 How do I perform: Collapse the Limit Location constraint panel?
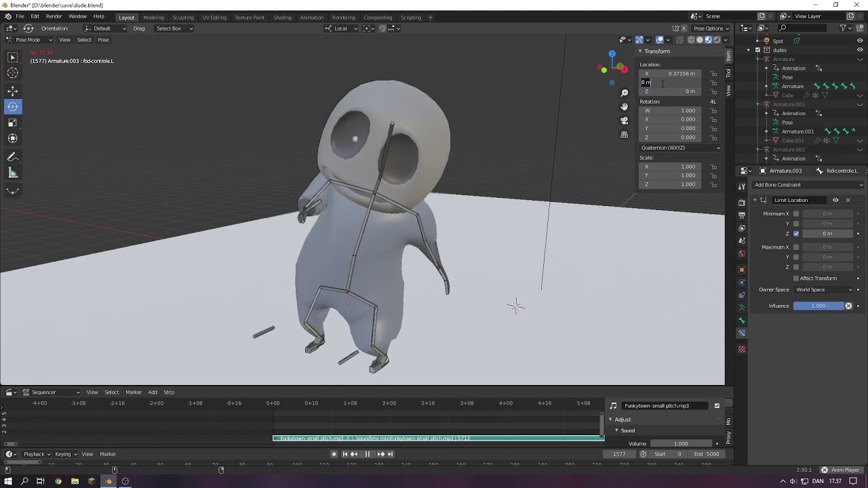pos(755,201)
